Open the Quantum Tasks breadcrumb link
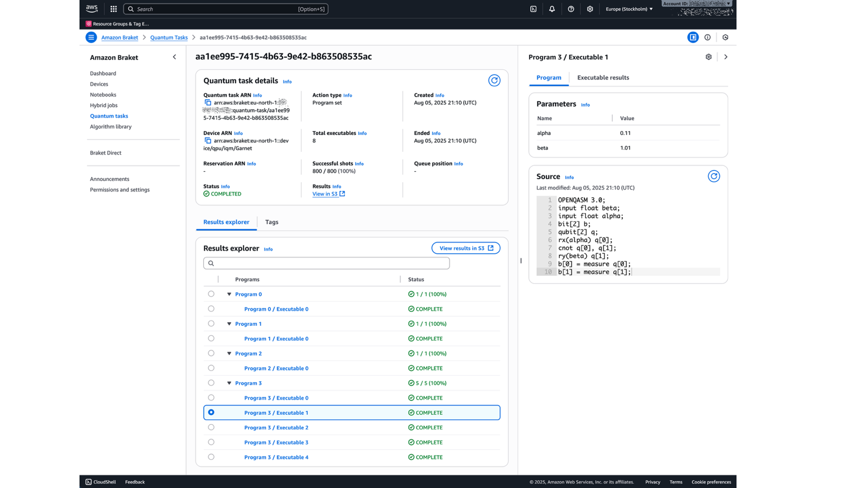868x488 pixels. coord(169,37)
